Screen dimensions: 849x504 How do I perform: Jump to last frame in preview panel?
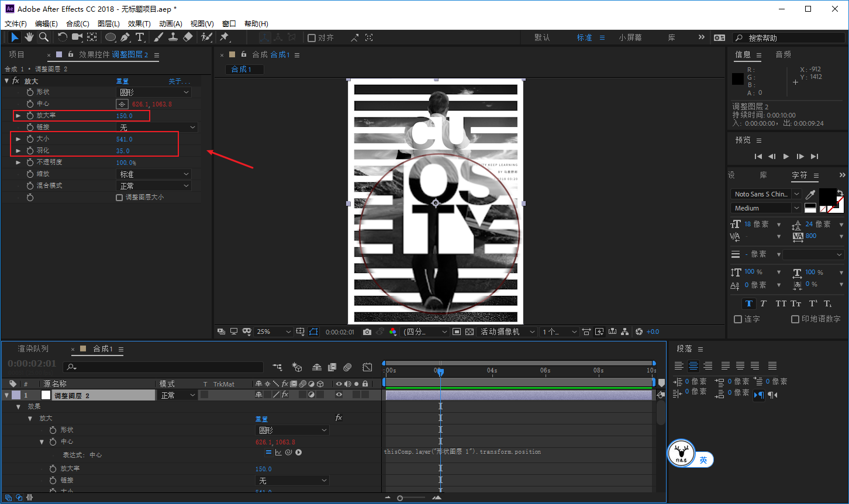(815, 156)
